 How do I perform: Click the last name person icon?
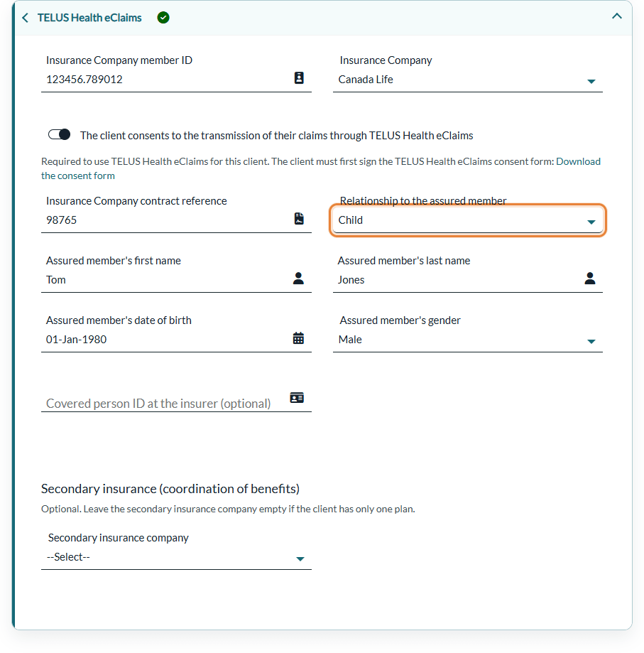coord(589,279)
